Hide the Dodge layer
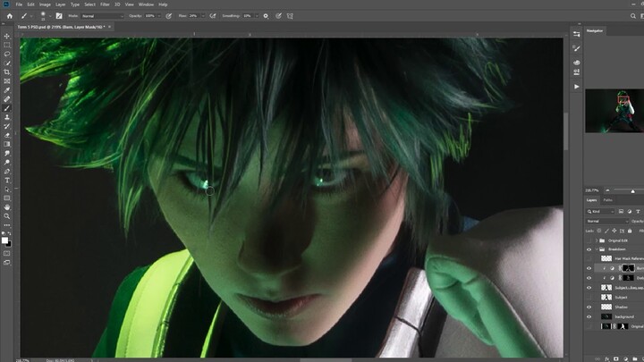This screenshot has height=362, width=644. [x=589, y=278]
